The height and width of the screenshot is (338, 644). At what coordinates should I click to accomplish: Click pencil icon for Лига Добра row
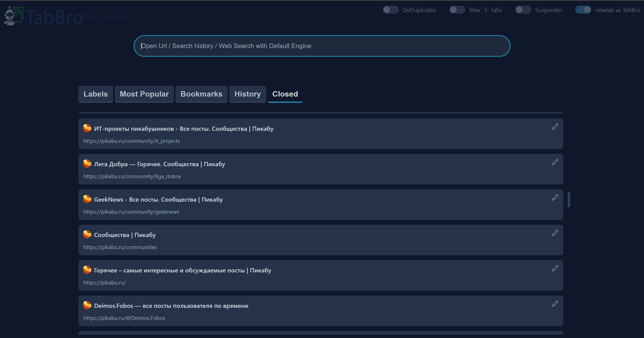pos(555,162)
